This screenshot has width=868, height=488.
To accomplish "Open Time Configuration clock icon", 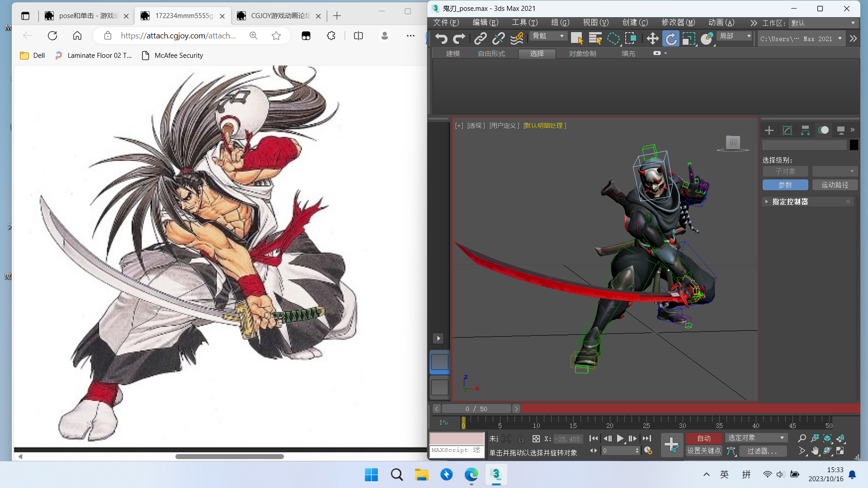I will coord(648,451).
